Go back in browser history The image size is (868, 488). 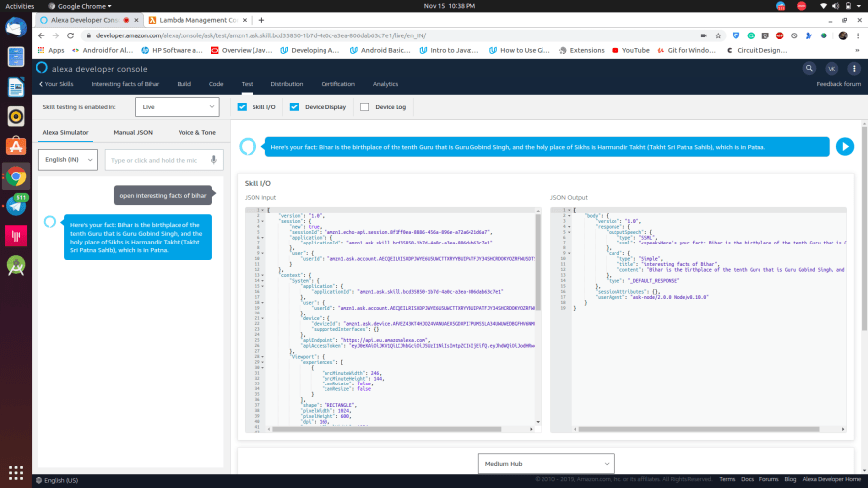[41, 35]
